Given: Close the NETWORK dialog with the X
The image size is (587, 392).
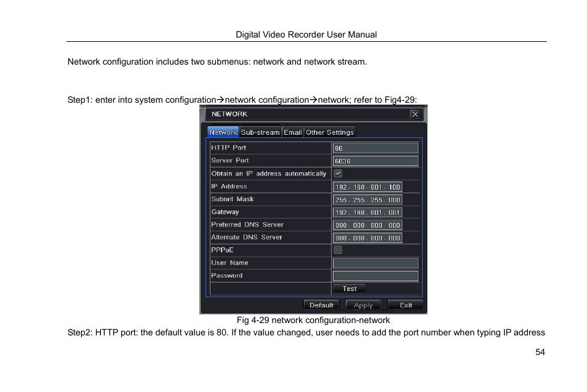Looking at the screenshot, I should tap(415, 114).
